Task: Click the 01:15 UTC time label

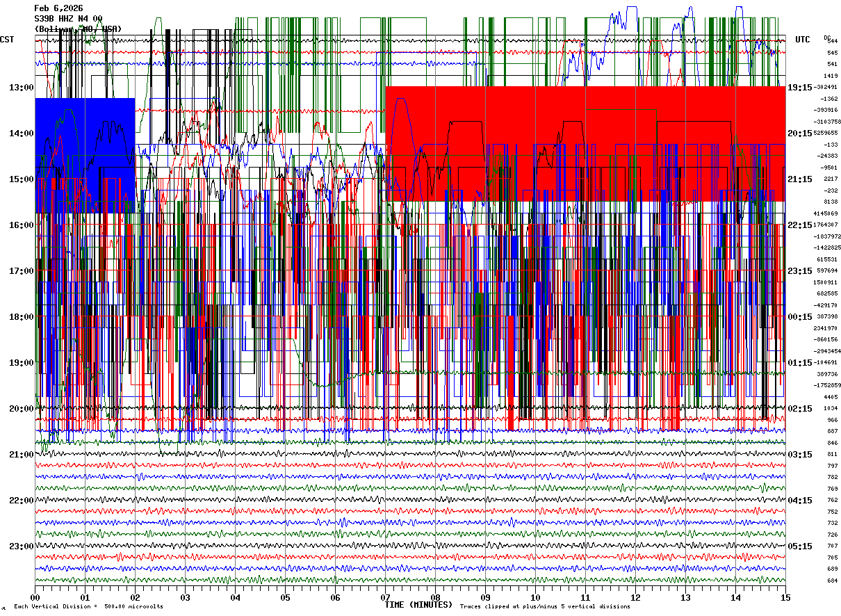Action: 800,363
